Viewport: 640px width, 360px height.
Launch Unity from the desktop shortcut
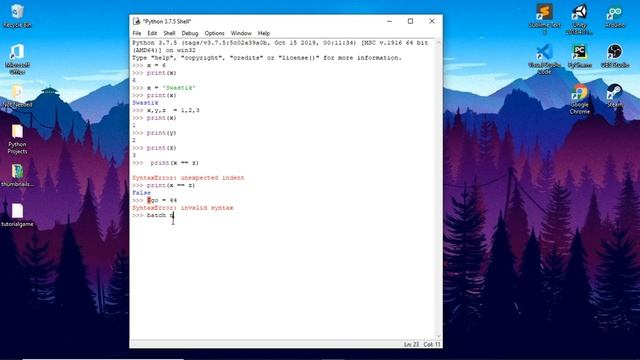tap(580, 18)
